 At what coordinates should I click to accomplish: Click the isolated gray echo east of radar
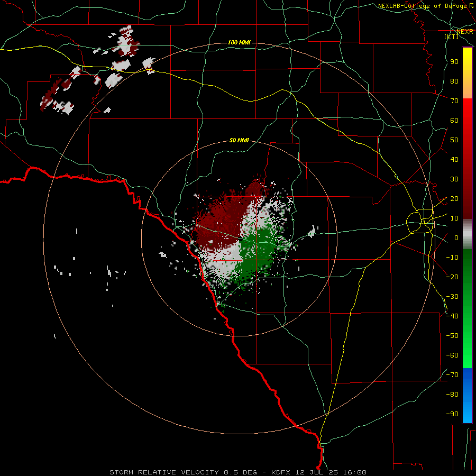pyautogui.click(x=312, y=233)
